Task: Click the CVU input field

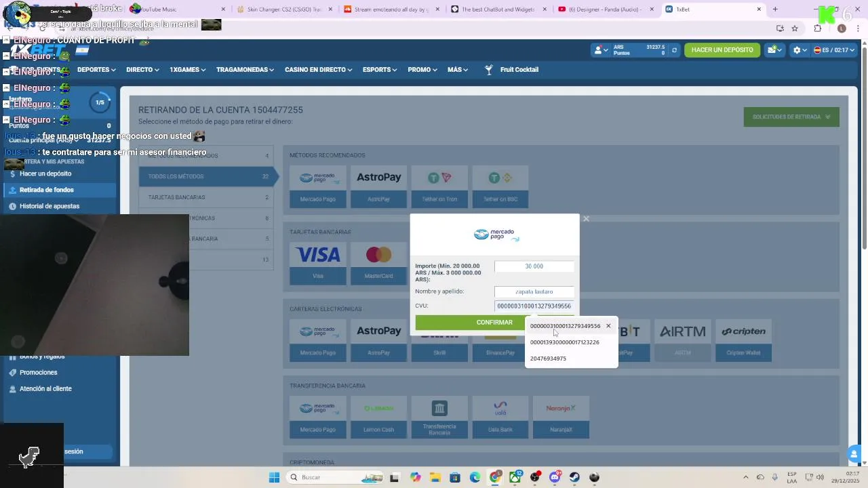Action: point(534,306)
